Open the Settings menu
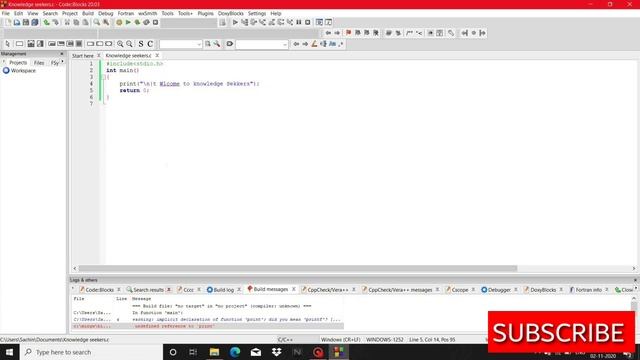The height and width of the screenshot is (360, 640). [x=257, y=13]
